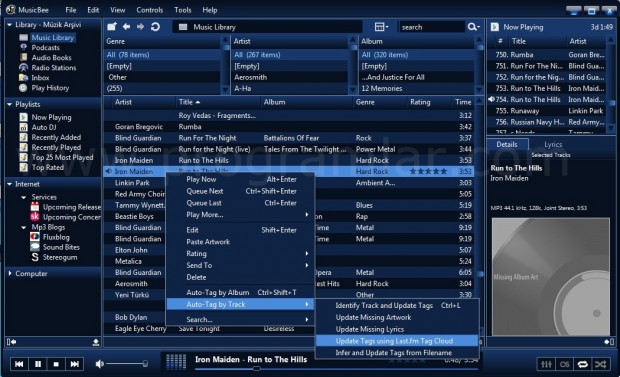Click the new tab toolbar icon
The width and height of the screenshot is (620, 377).
click(112, 27)
